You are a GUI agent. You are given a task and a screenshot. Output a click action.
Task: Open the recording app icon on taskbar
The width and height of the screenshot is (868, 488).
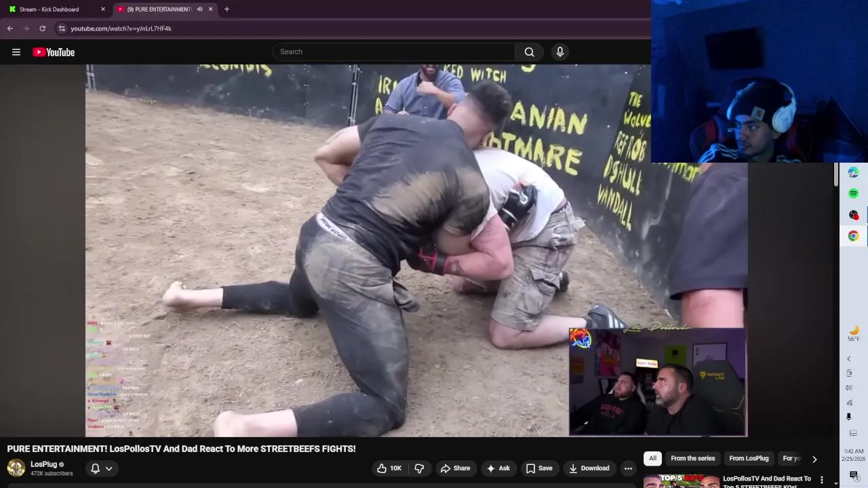[853, 215]
